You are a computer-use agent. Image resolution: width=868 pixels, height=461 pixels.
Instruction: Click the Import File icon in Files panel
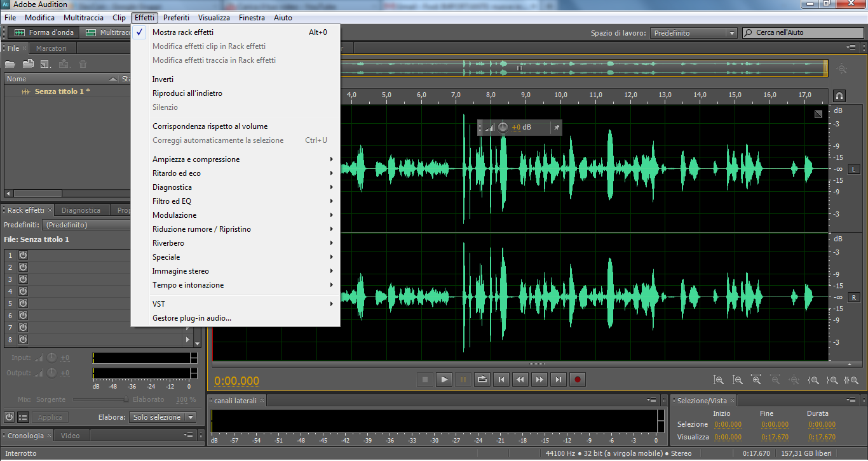28,64
